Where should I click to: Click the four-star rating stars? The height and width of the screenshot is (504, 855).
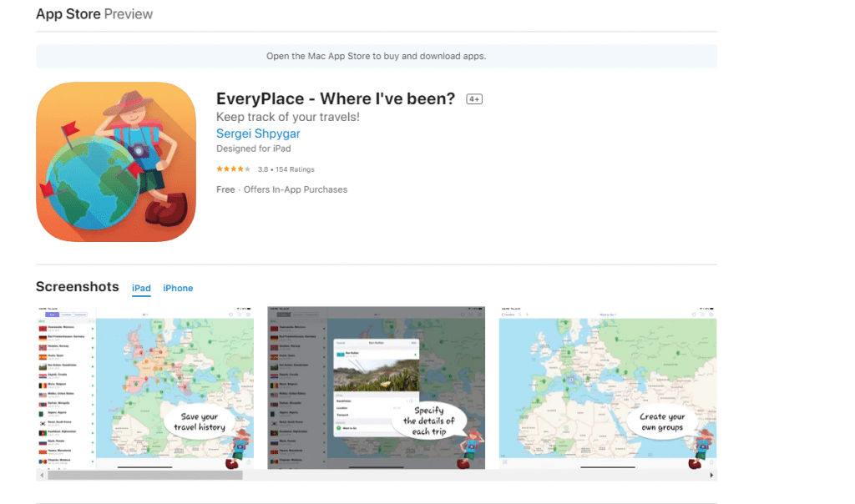pos(233,169)
